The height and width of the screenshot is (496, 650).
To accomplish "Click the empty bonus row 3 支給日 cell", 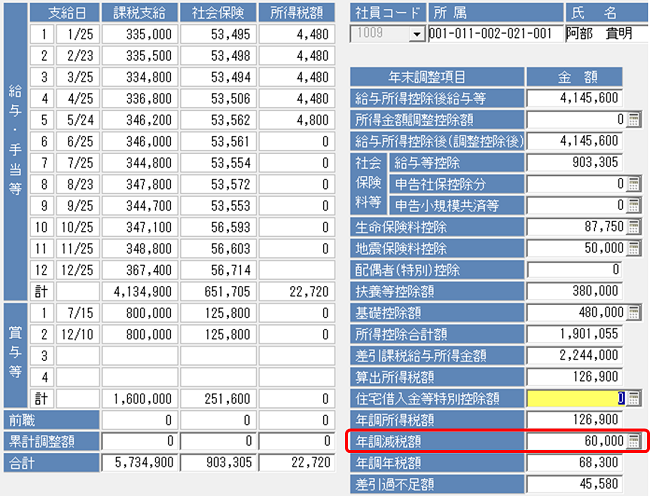I will [x=76, y=357].
